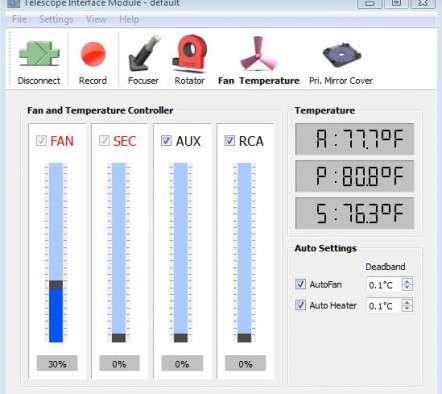
Task: Open the Focuser panel icon
Action: point(144,53)
